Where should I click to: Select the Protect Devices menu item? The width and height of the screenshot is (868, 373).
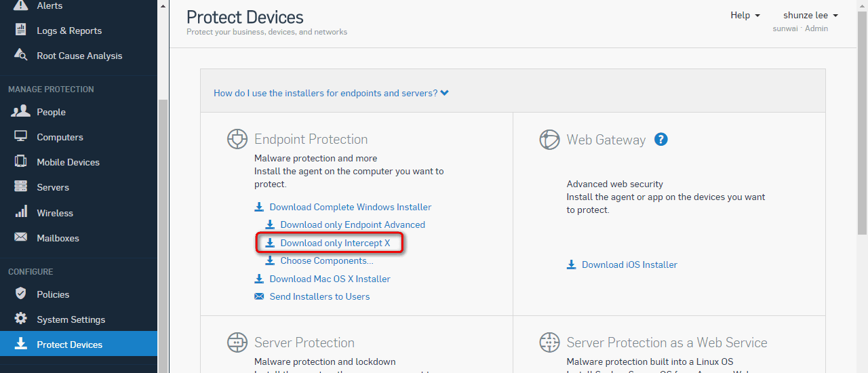click(79, 345)
